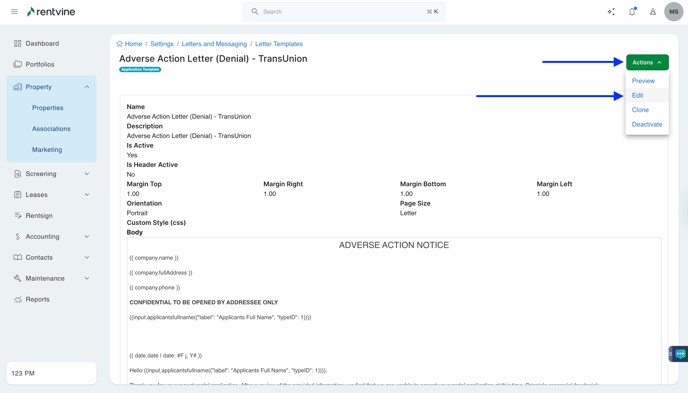
Task: Expand the Accounting section chevron
Action: point(87,236)
